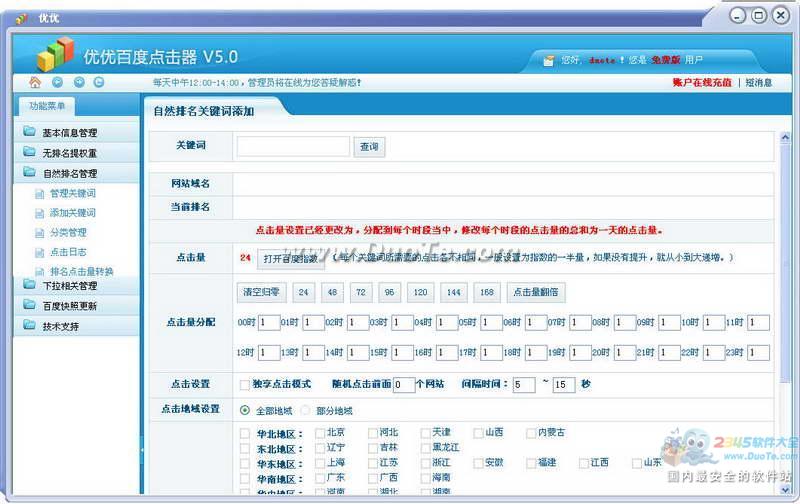The height and width of the screenshot is (504, 800).
Task: Click the colored blocks app logo
Action: pos(55,54)
